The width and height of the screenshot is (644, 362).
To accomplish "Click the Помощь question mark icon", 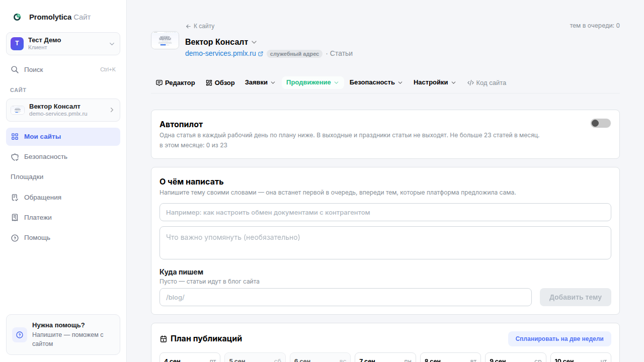I will point(15,238).
